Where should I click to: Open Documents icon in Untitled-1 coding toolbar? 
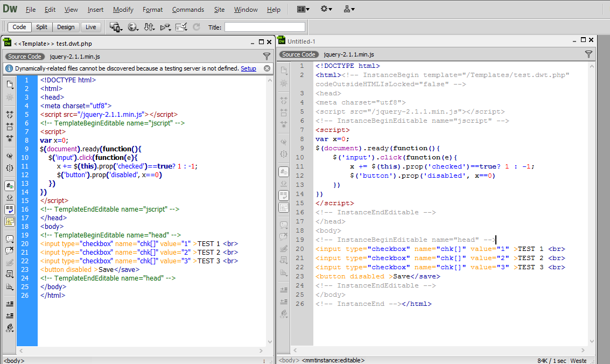[x=284, y=71]
